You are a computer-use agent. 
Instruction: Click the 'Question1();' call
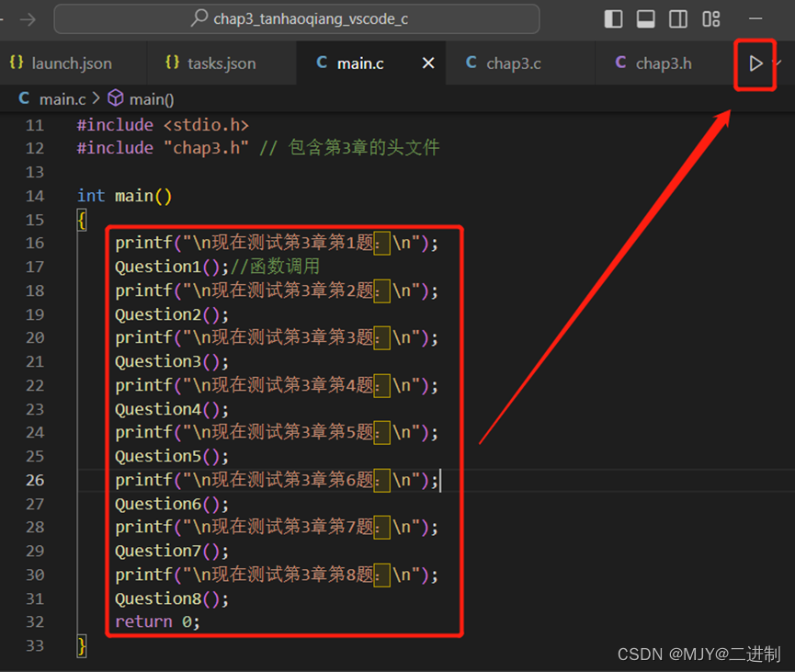pos(172,267)
